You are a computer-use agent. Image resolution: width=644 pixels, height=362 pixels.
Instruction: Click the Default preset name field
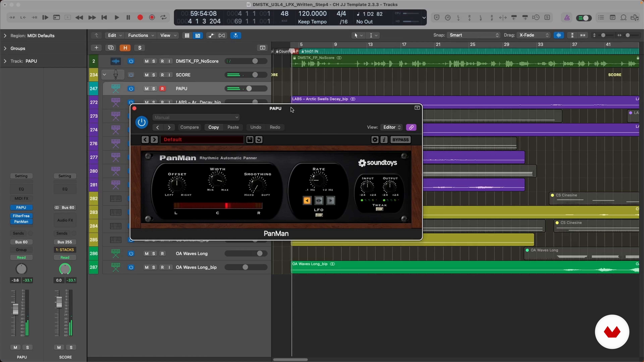202,140
